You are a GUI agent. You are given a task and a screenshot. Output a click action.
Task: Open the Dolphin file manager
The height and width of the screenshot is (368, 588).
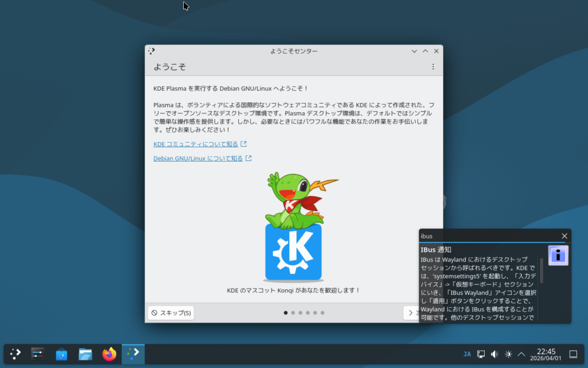(x=86, y=354)
